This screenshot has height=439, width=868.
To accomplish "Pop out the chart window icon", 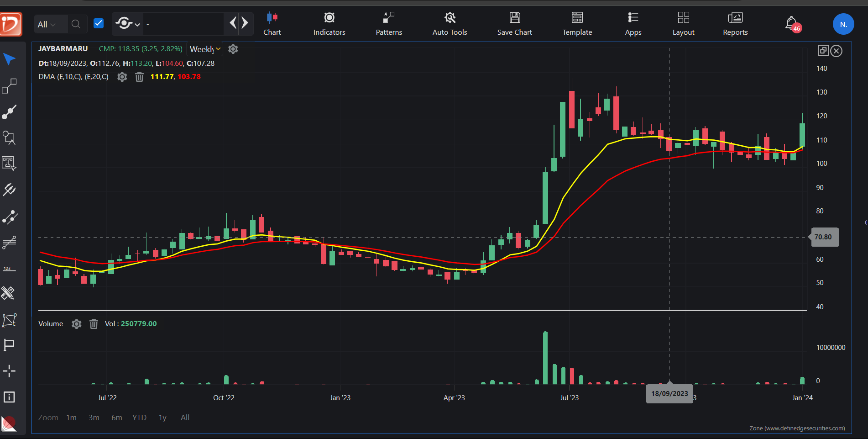I will (x=823, y=50).
